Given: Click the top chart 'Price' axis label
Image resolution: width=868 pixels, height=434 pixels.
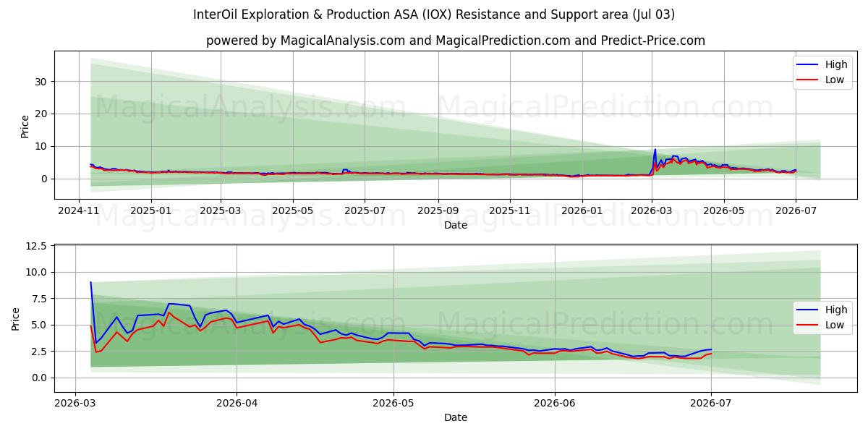Looking at the screenshot, I should (x=25, y=126).
